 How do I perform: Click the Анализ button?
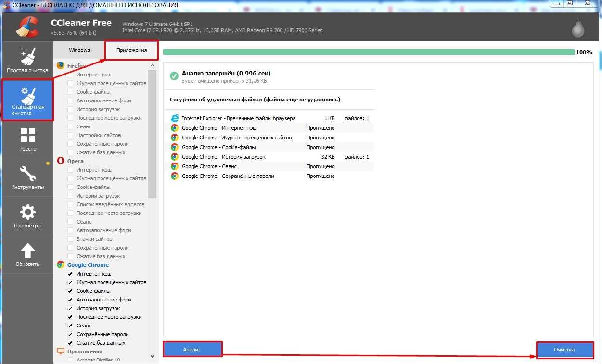click(192, 350)
